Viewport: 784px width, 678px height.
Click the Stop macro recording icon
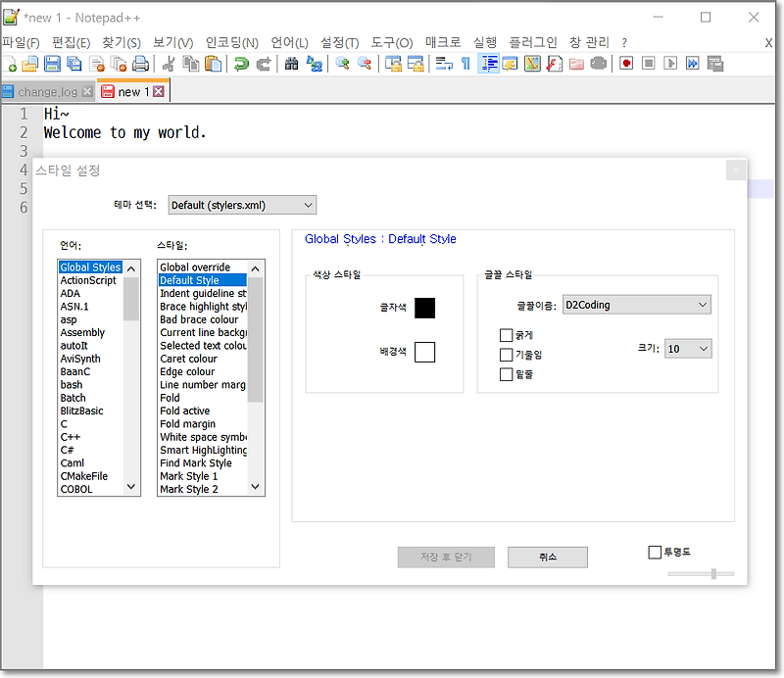(649, 64)
